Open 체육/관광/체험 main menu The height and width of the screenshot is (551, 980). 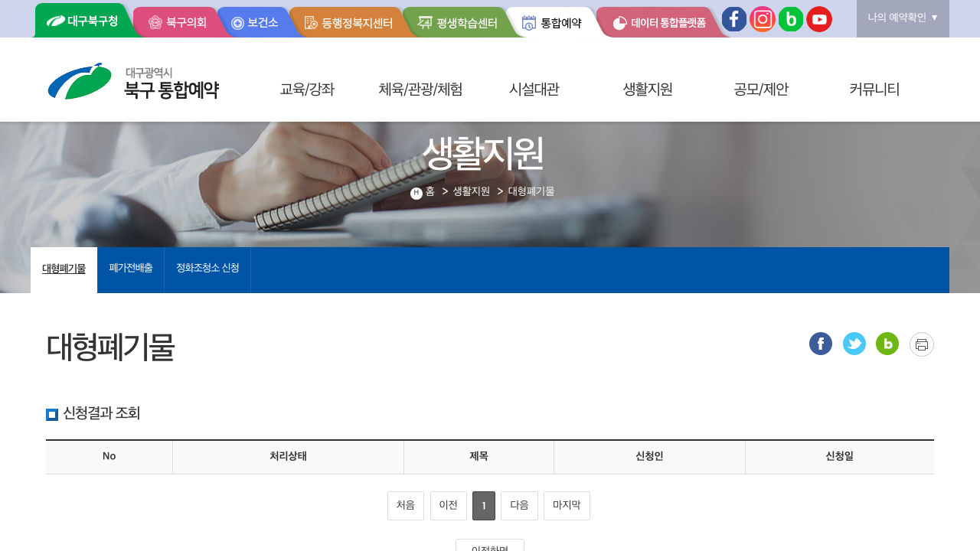[x=420, y=90]
